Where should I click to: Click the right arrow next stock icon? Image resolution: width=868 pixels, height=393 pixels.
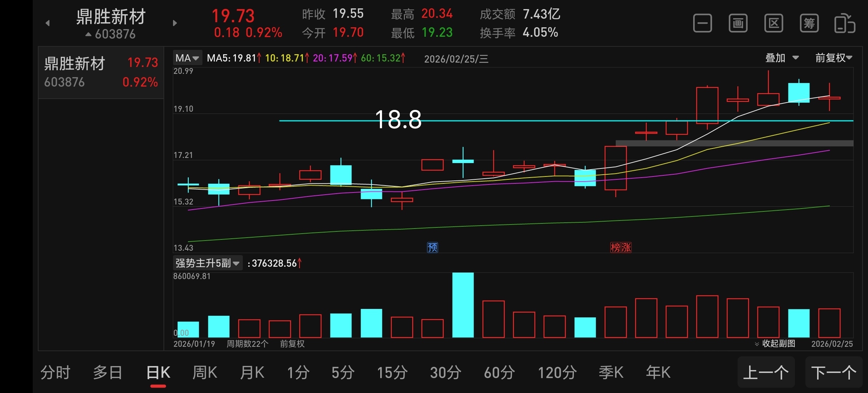click(x=175, y=23)
